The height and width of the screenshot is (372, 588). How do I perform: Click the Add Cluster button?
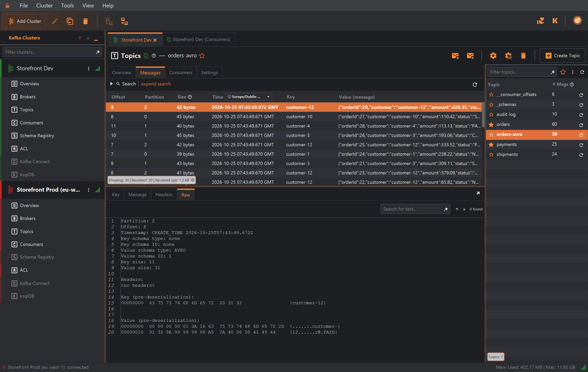click(24, 21)
